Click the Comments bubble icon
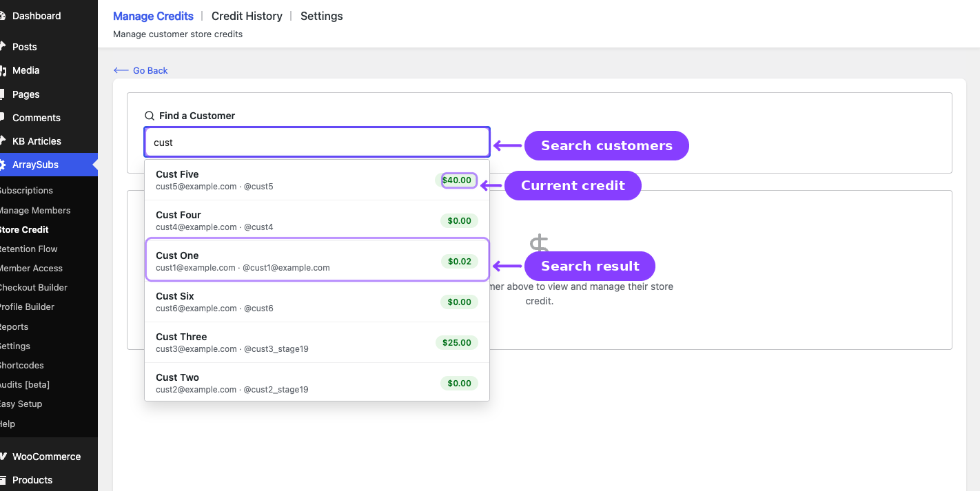This screenshot has width=980, height=491. point(2,117)
